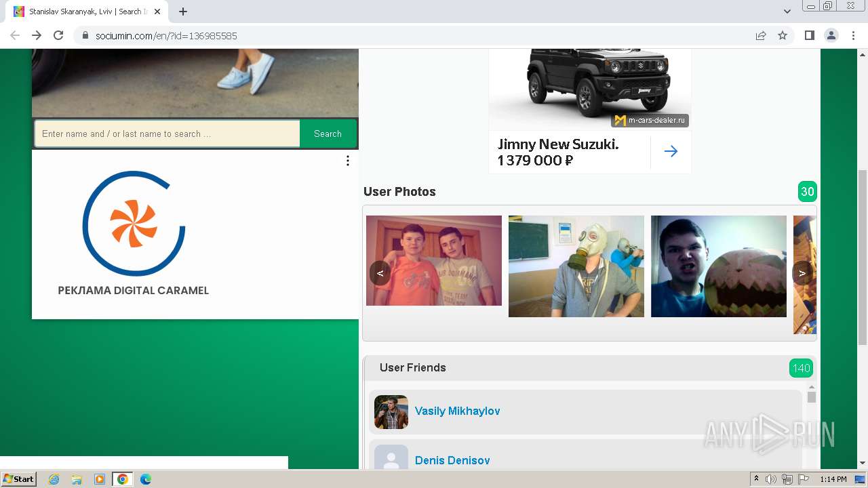Switch to Chrome in the taskbar
Screen dimensions: 868x488
pos(122,479)
